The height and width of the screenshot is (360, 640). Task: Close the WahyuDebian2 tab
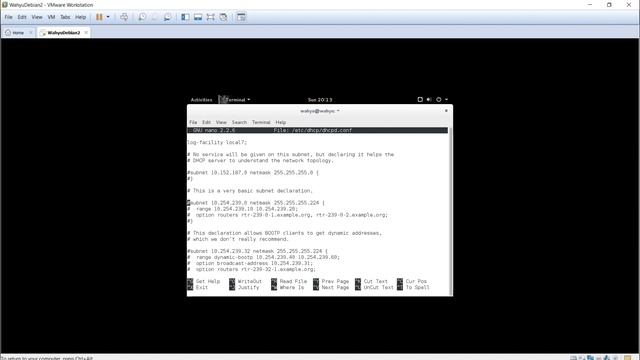pyautogui.click(x=86, y=33)
